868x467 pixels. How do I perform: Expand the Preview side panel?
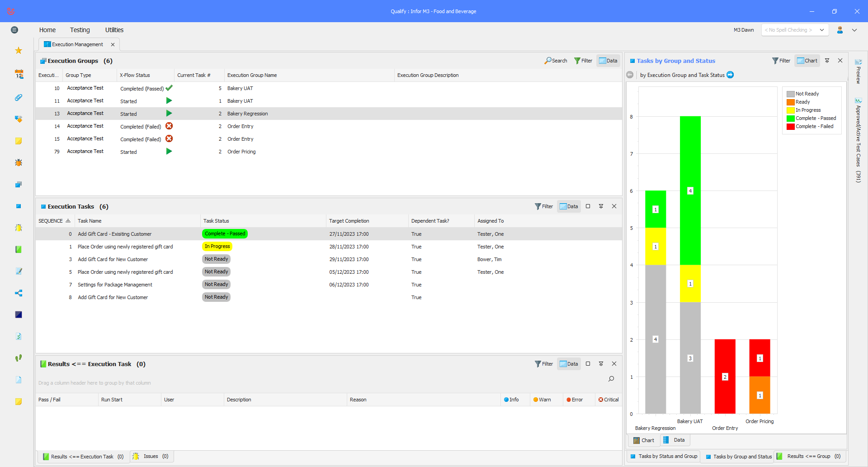point(858,71)
